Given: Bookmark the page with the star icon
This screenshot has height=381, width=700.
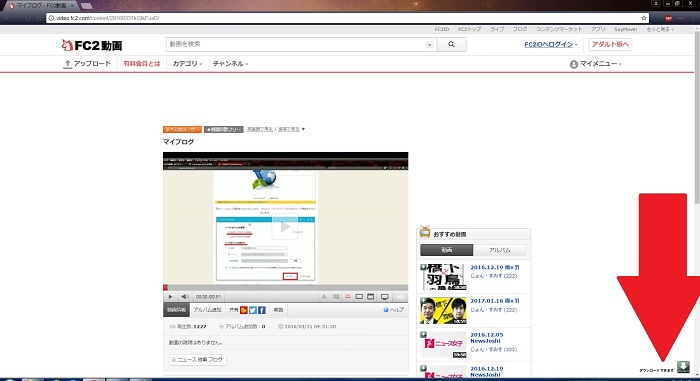Looking at the screenshot, I should pyautogui.click(x=644, y=18).
